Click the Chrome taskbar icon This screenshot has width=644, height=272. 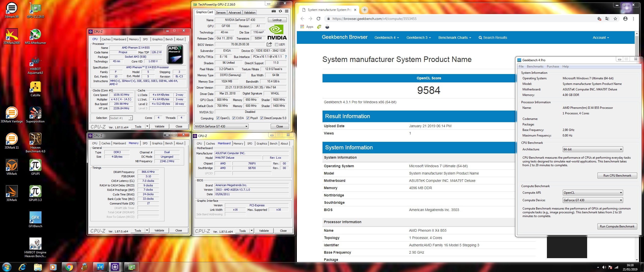pos(69,267)
